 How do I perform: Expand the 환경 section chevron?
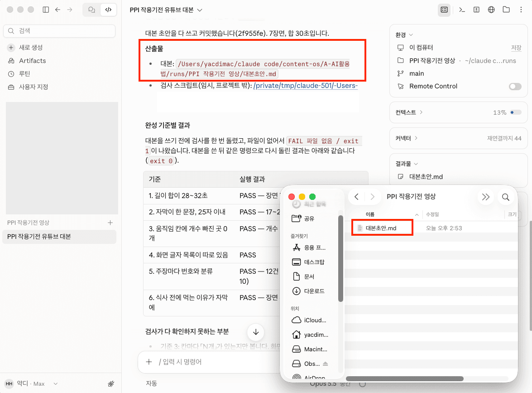point(411,34)
